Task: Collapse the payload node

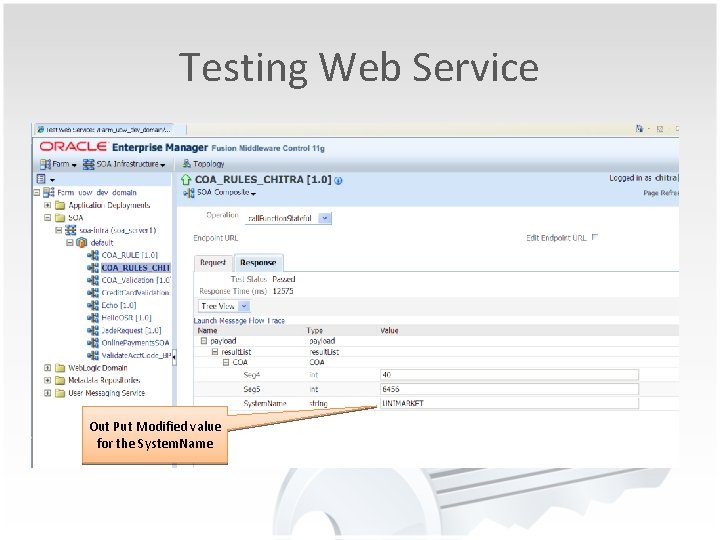Action: (204, 341)
